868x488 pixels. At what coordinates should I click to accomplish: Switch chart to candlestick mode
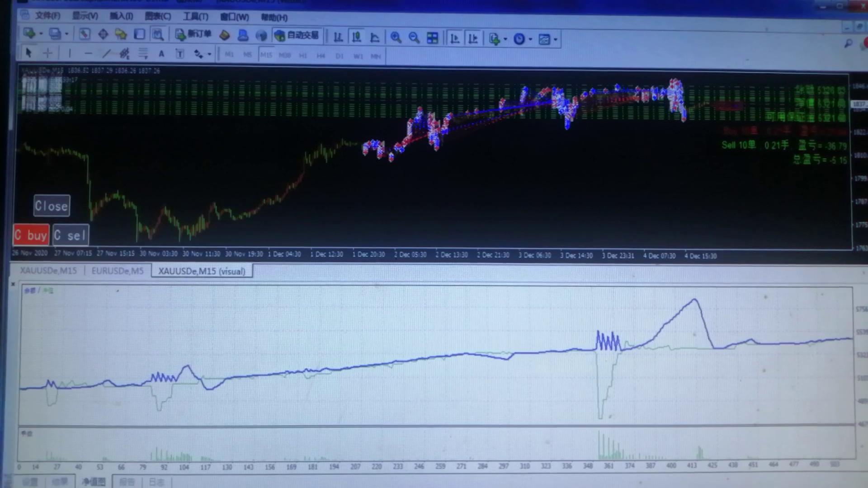click(356, 38)
